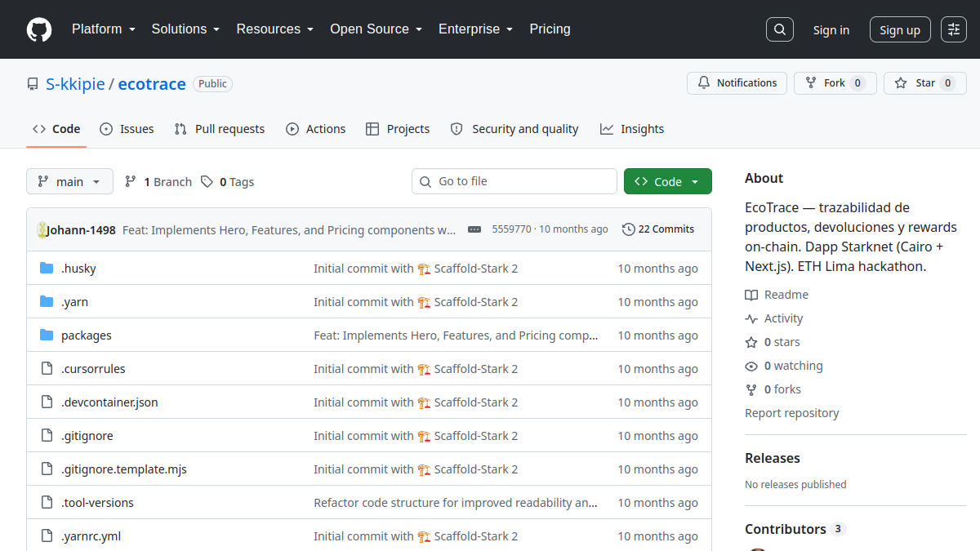980x551 pixels.
Task: Click the star icon in Star button
Action: (901, 83)
